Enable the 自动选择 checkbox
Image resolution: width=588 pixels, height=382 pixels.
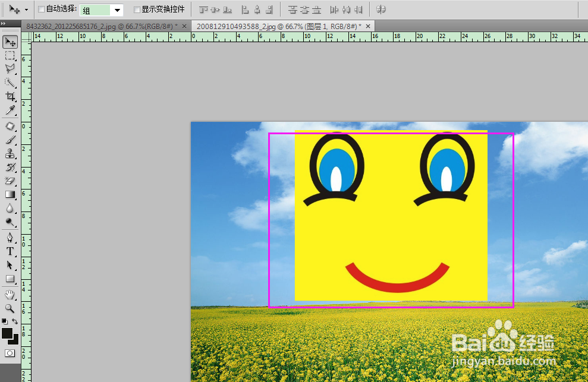point(41,10)
